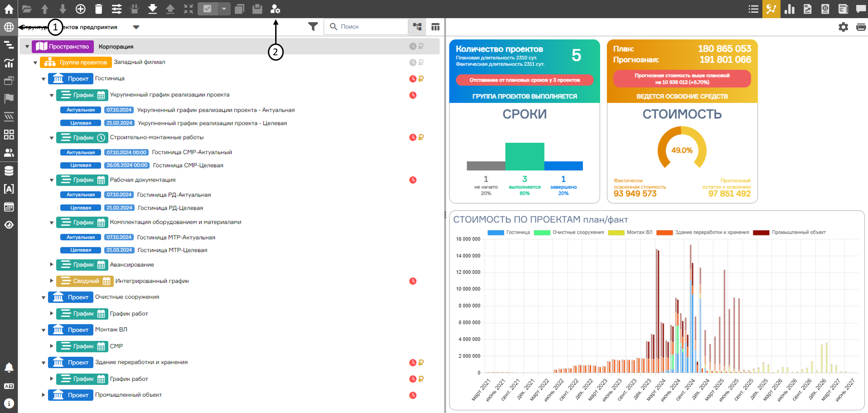The image size is (868, 413).
Task: Click the paste clipboard toolbar icon
Action: (257, 9)
